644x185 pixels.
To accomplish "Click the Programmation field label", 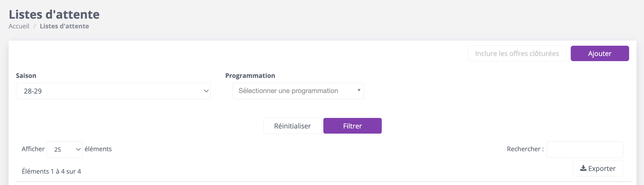I will (x=250, y=76).
